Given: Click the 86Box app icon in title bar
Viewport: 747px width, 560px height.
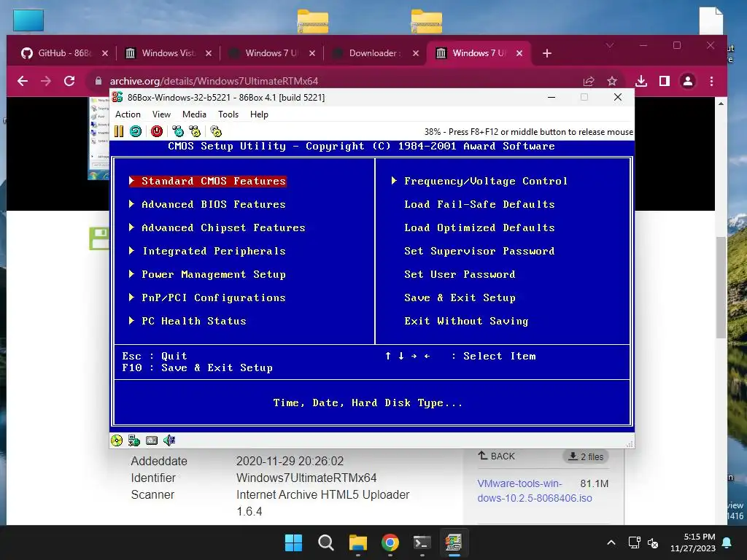Looking at the screenshot, I should [x=117, y=97].
